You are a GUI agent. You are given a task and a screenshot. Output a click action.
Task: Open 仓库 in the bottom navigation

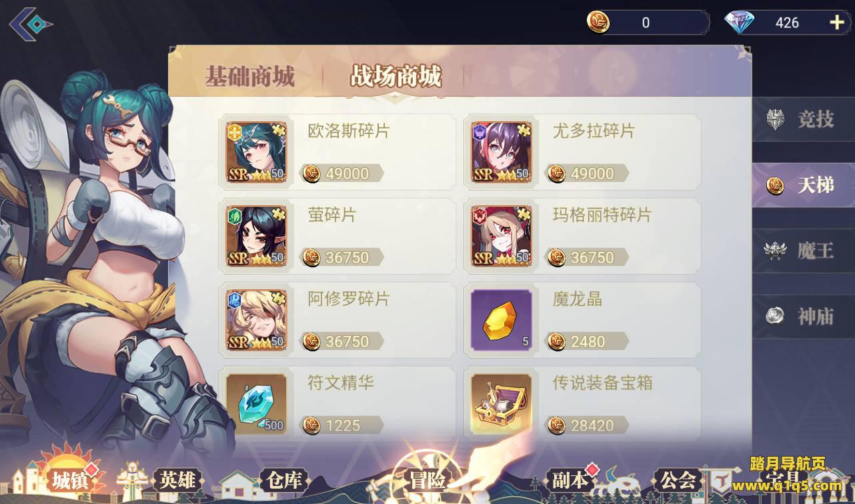click(284, 480)
